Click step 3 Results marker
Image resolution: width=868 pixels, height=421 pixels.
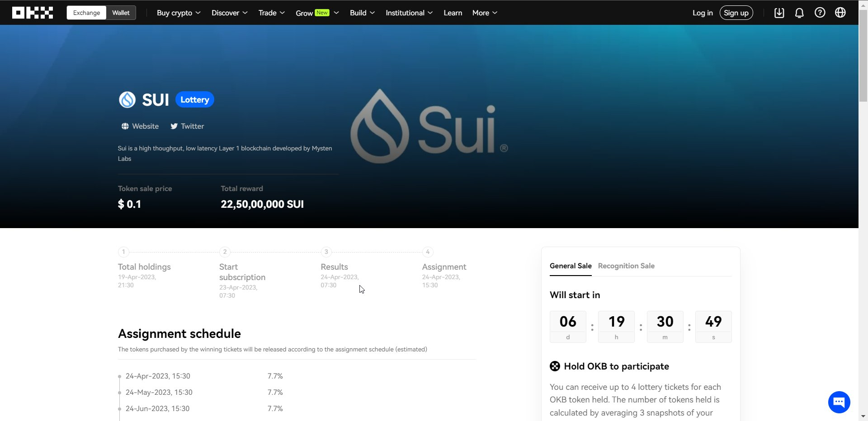[326, 252]
